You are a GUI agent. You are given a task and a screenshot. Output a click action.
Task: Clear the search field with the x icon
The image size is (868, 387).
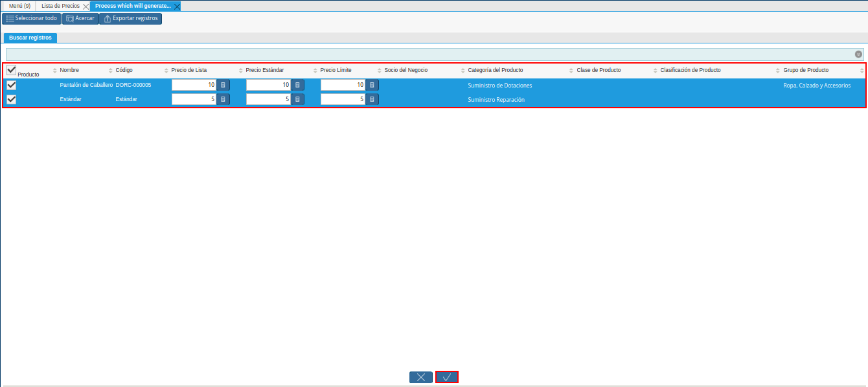point(858,54)
